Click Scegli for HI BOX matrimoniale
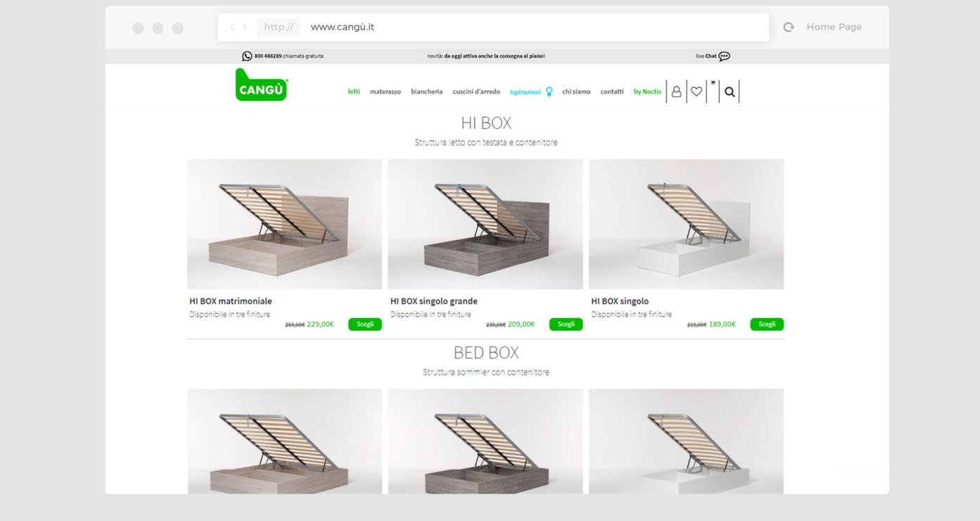Screen dimensions: 980x521 [365, 325]
